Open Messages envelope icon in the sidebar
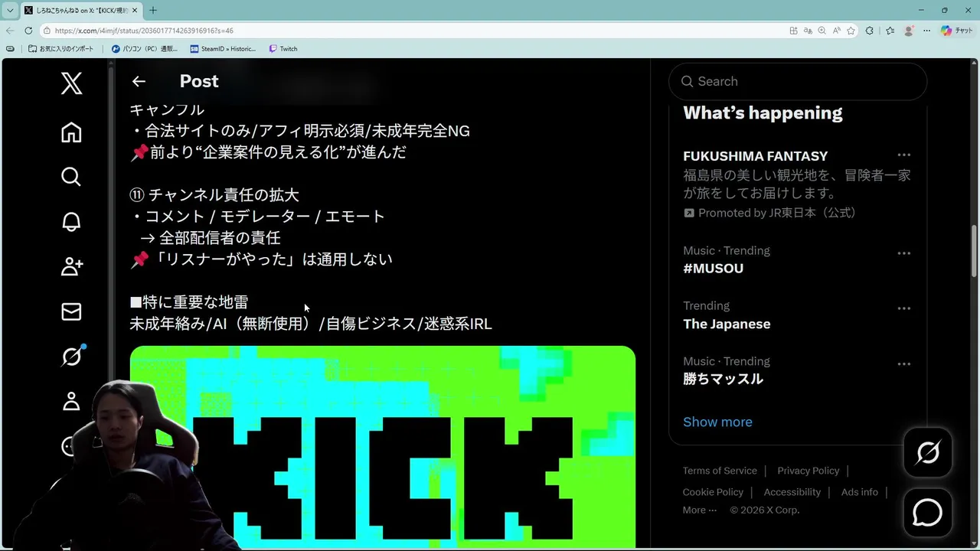 71,311
